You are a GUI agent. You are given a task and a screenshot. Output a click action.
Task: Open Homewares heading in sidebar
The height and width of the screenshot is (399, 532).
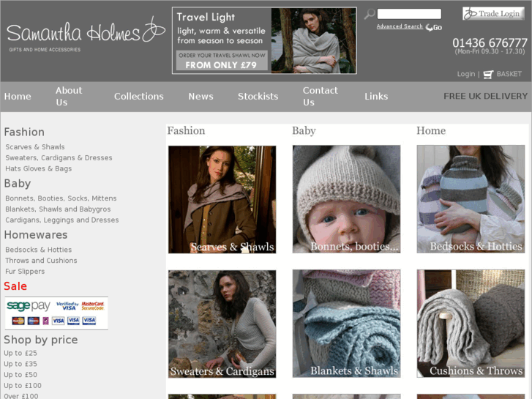(x=36, y=235)
